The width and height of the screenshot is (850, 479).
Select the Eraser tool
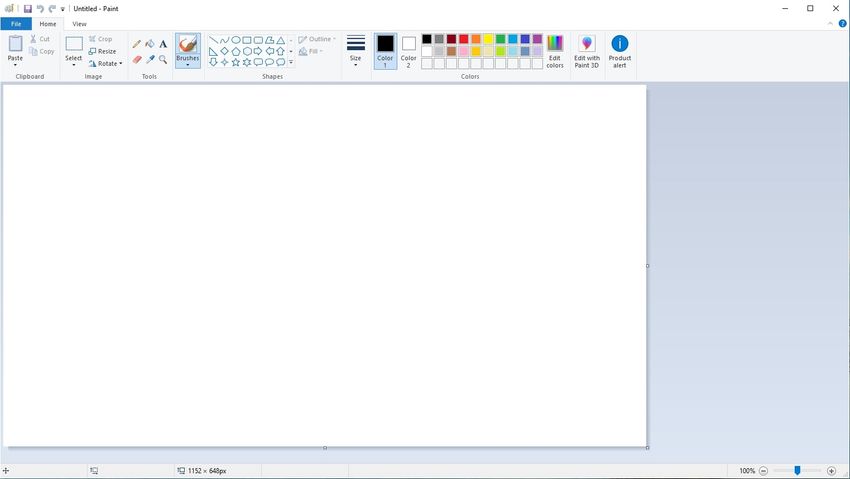pyautogui.click(x=137, y=59)
